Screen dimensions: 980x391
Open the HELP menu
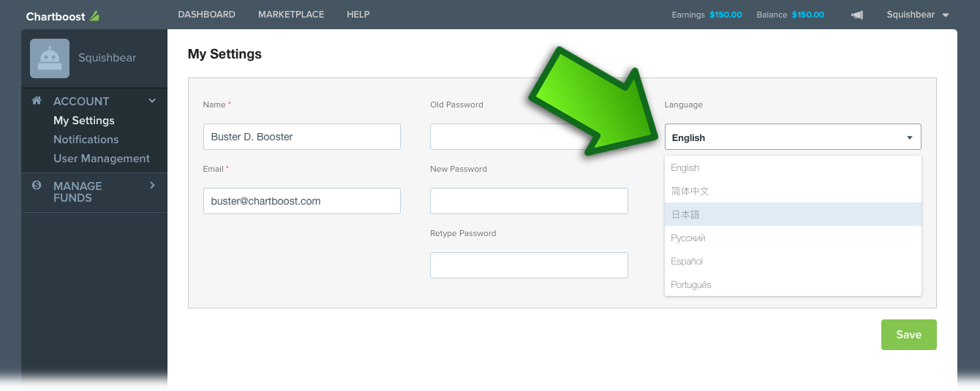pyautogui.click(x=358, y=15)
